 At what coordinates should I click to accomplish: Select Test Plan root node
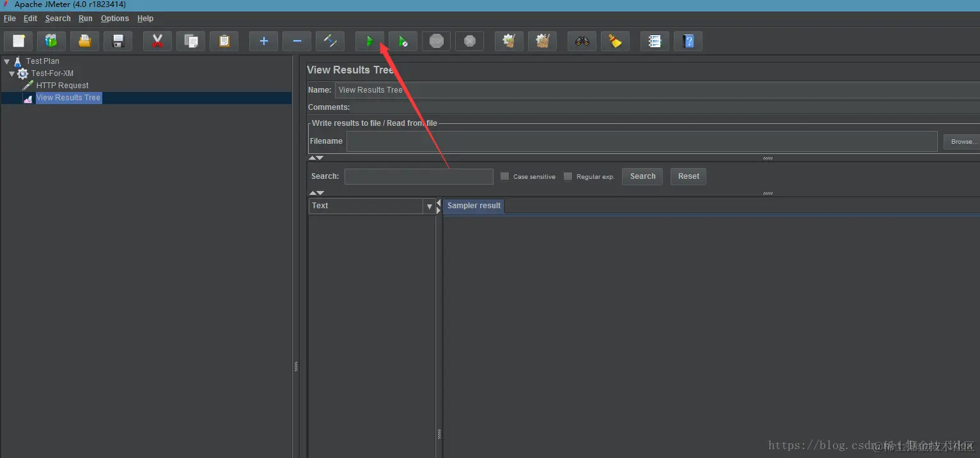(x=42, y=61)
